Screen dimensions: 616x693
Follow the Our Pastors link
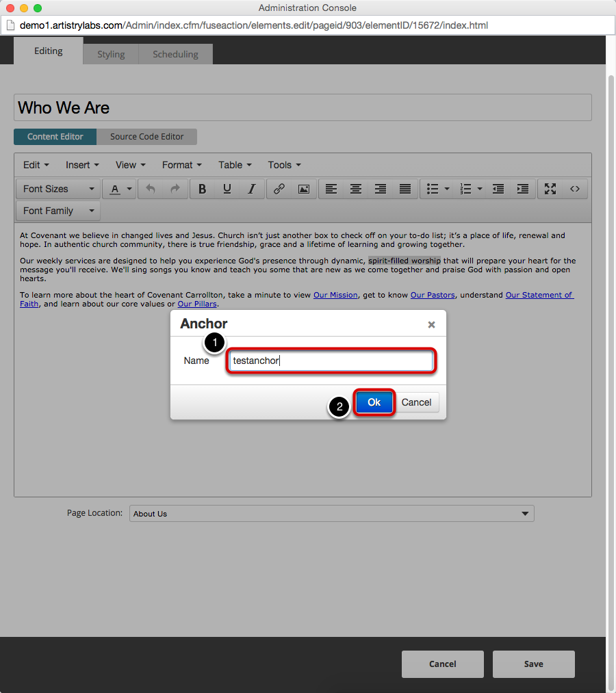point(433,295)
